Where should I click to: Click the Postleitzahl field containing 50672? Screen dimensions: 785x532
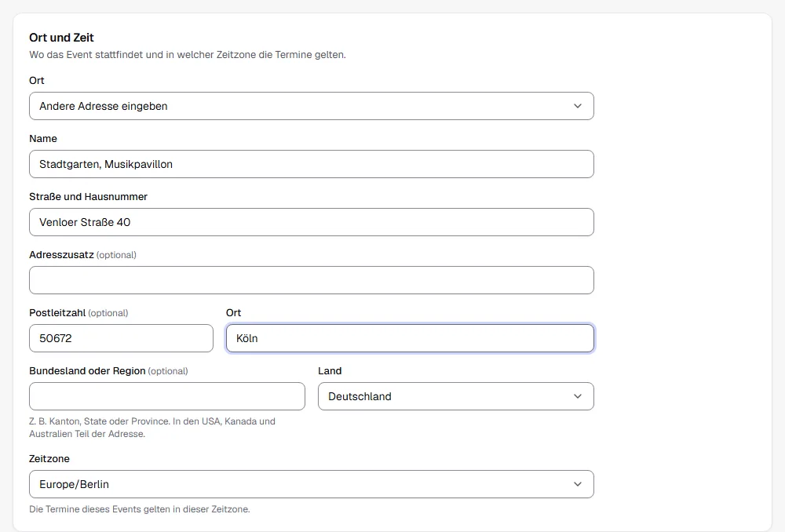[x=121, y=338]
